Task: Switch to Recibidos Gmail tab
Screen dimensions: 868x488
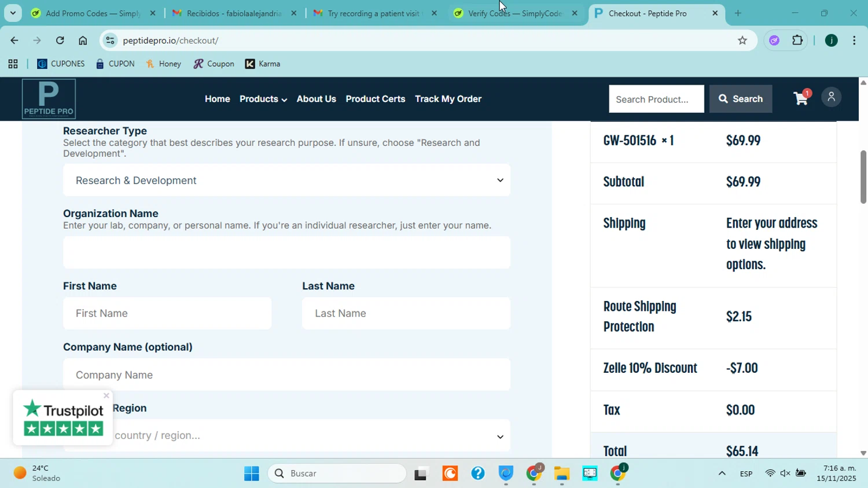Action: (x=234, y=13)
